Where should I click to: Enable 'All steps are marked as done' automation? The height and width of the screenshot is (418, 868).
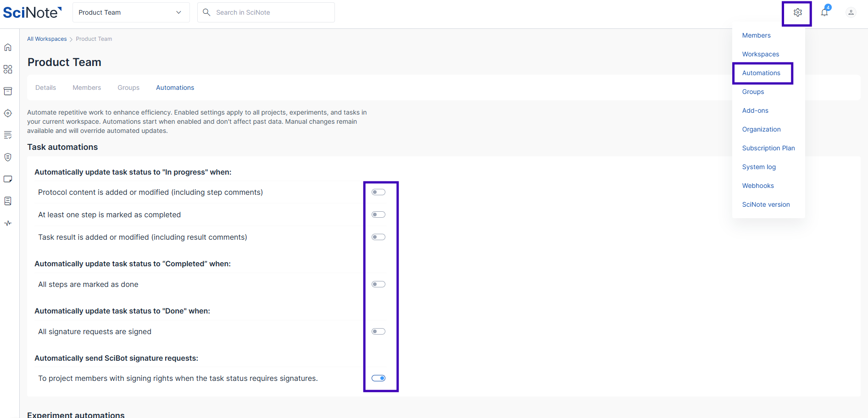tap(378, 284)
